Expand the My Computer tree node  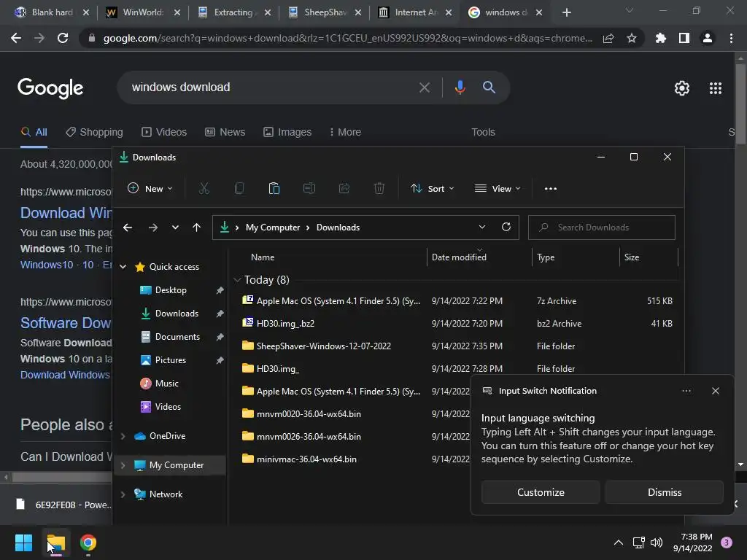click(123, 465)
